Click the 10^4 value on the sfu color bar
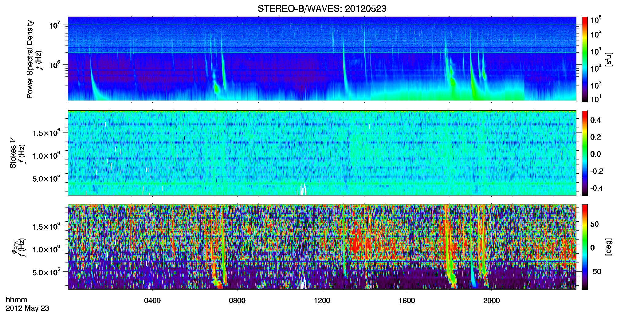This screenshot has width=644, height=332. click(x=596, y=51)
